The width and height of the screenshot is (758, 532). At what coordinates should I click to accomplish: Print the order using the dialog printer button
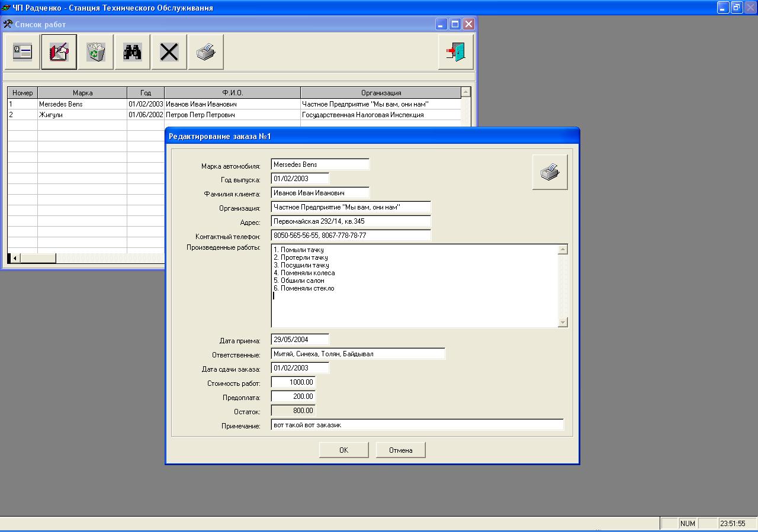[x=550, y=172]
